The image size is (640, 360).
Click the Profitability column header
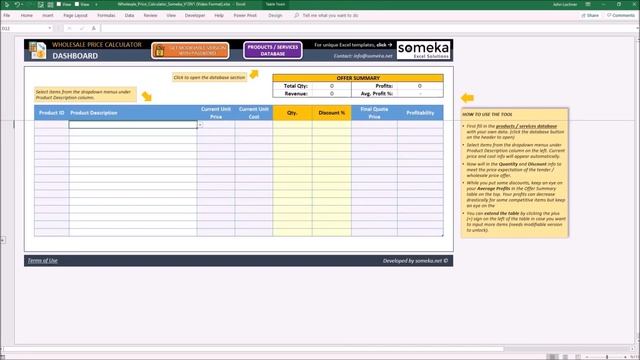click(420, 113)
